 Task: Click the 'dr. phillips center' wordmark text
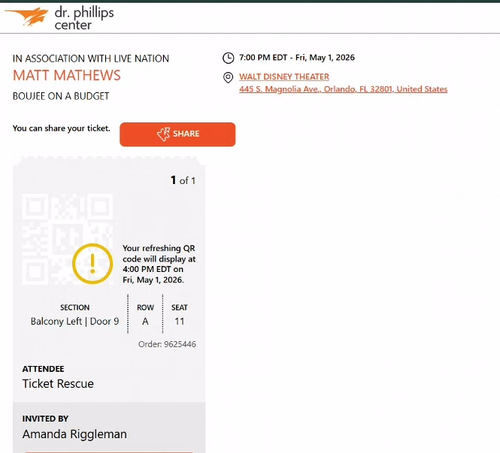click(84, 18)
